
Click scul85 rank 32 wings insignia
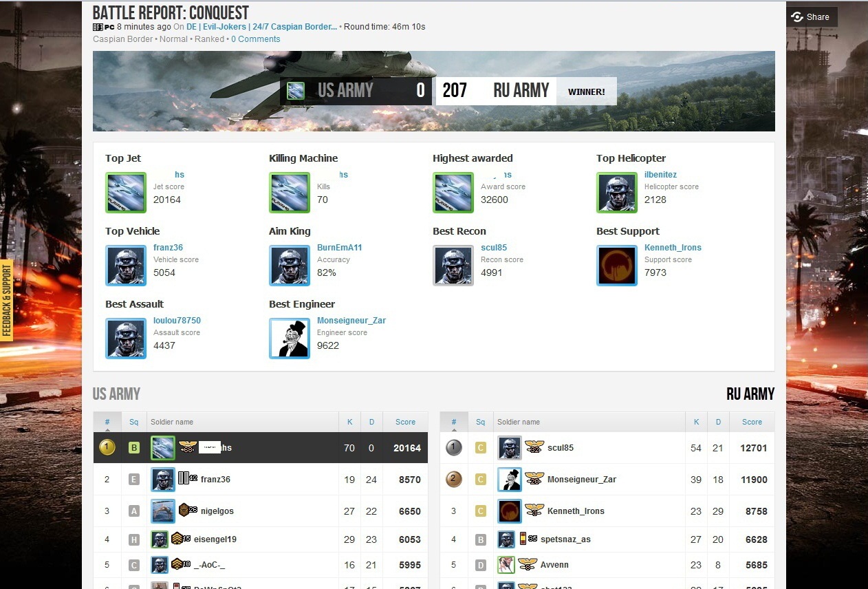tap(534, 447)
